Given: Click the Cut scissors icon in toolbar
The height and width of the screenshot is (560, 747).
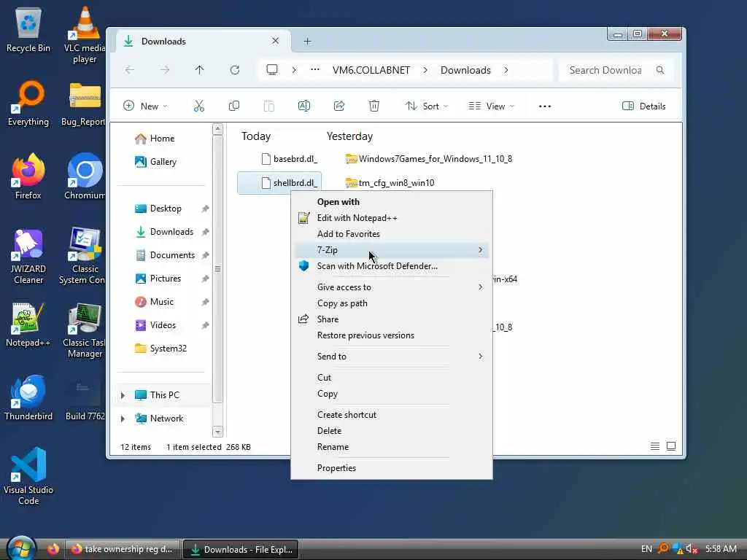Looking at the screenshot, I should click(x=198, y=106).
